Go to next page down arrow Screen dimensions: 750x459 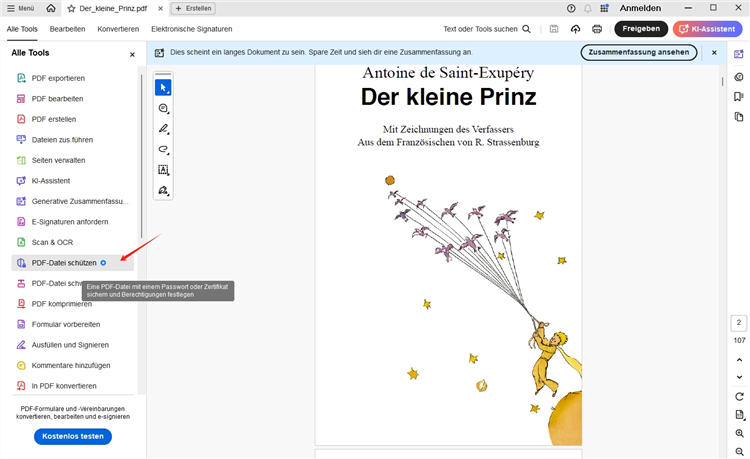point(739,377)
